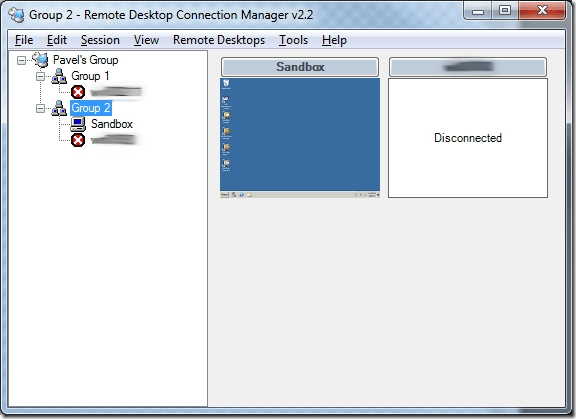Open the Edit menu
The width and height of the screenshot is (576, 419).
[57, 40]
